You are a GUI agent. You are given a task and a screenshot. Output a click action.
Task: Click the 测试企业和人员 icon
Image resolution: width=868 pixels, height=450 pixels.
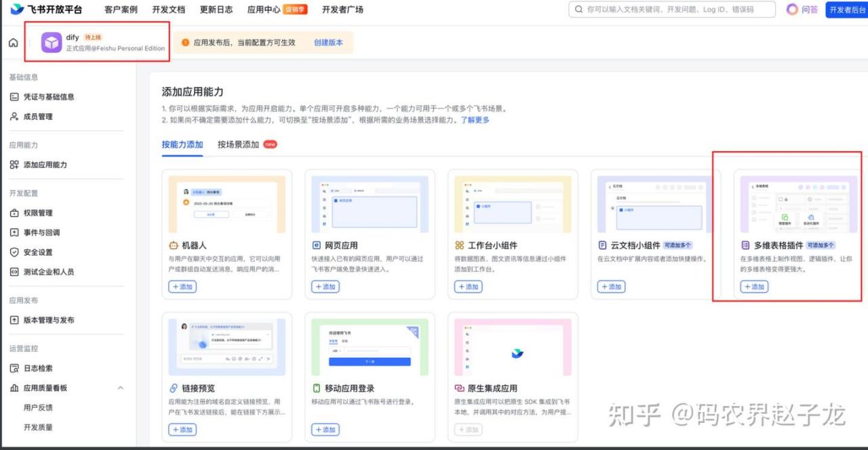coord(14,272)
